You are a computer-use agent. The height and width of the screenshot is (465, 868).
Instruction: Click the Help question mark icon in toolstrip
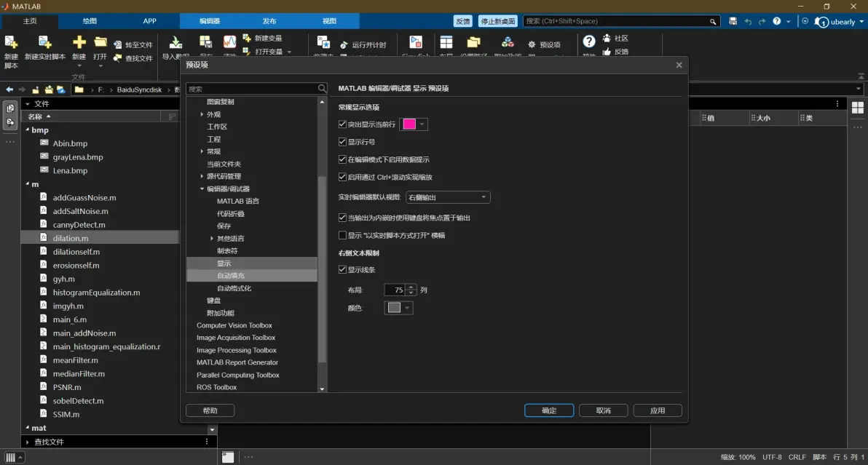click(x=589, y=41)
